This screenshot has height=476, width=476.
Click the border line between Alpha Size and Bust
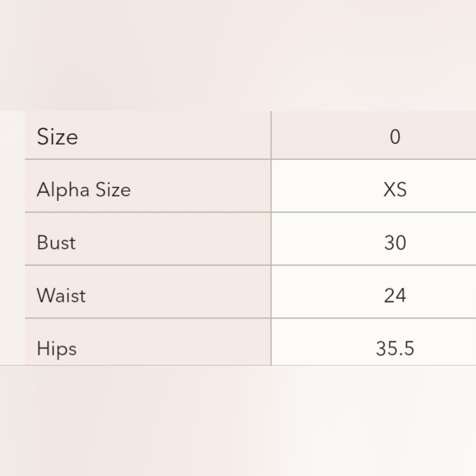[x=250, y=212]
